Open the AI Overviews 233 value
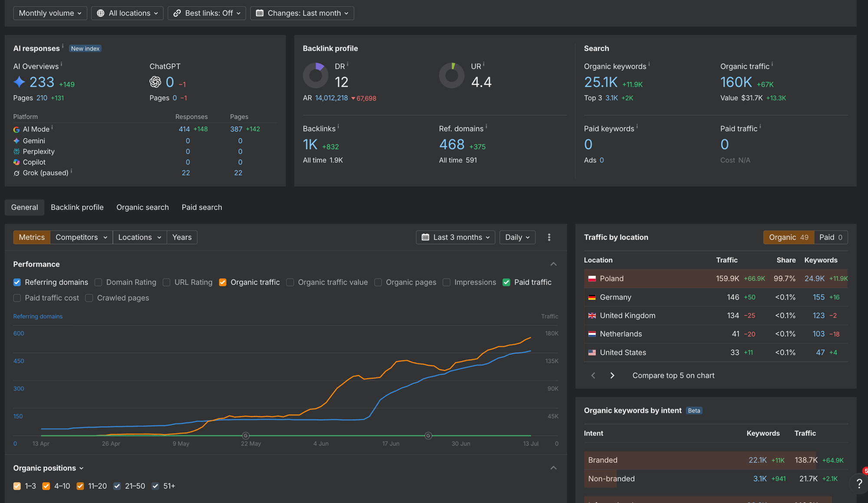Screen dimensions: 868x503 click(42, 82)
